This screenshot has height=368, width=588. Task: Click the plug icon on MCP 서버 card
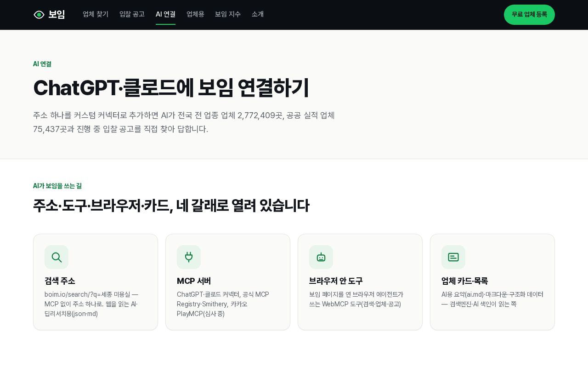pos(189,257)
